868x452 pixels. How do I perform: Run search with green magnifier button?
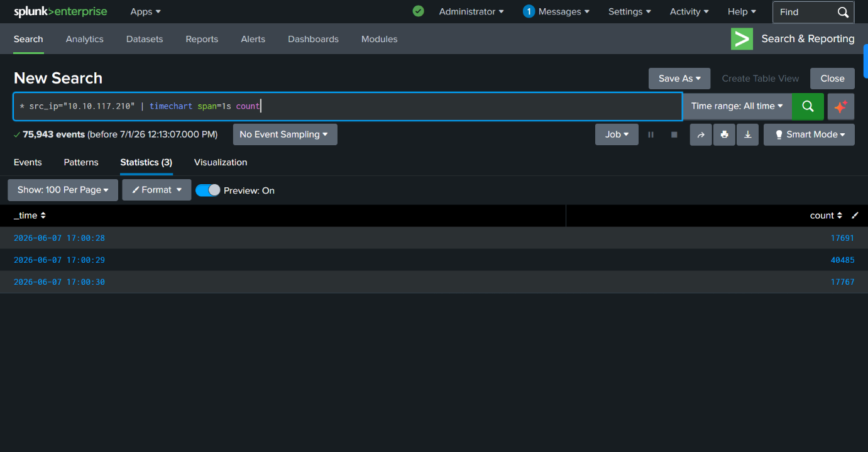(808, 106)
